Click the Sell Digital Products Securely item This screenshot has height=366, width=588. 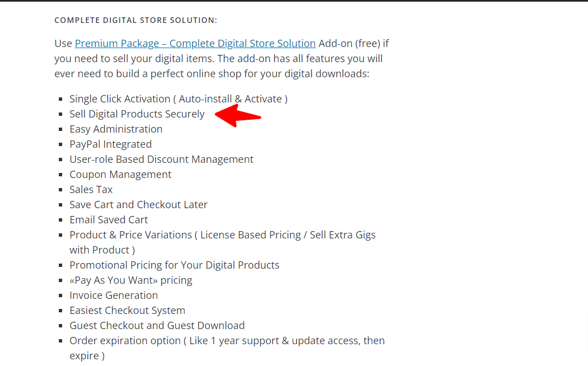click(x=137, y=114)
